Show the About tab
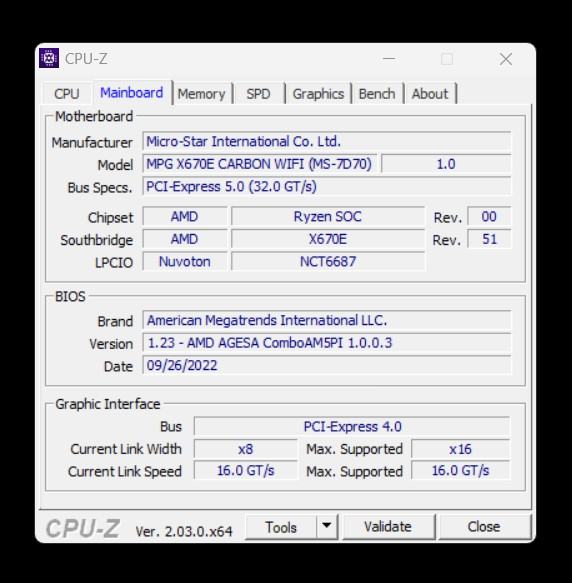 click(430, 94)
